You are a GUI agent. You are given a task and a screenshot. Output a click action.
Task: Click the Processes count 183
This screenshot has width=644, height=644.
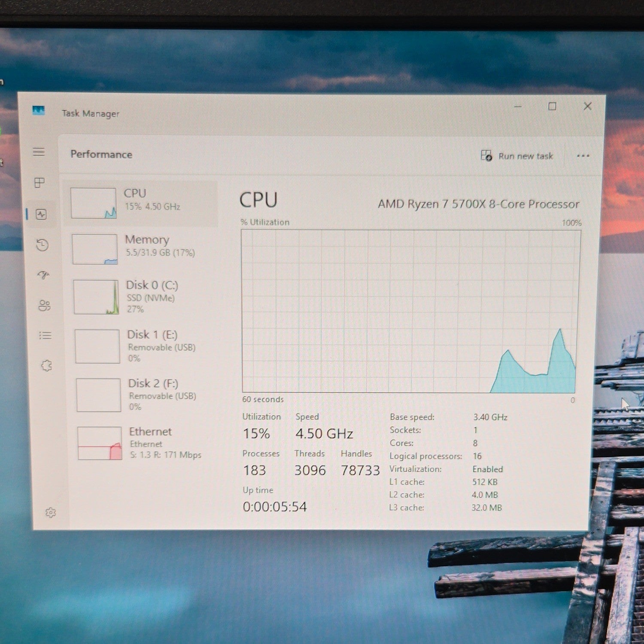click(x=255, y=470)
